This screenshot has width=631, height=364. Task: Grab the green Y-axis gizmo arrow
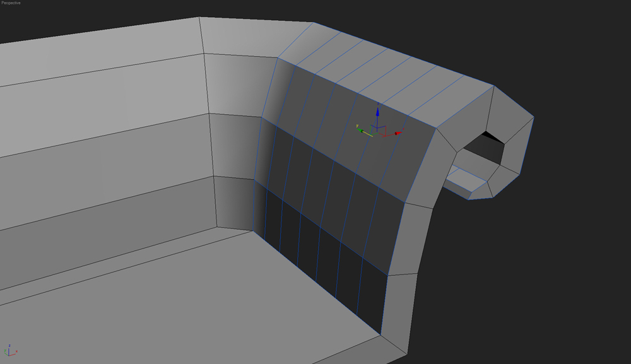coord(361,131)
